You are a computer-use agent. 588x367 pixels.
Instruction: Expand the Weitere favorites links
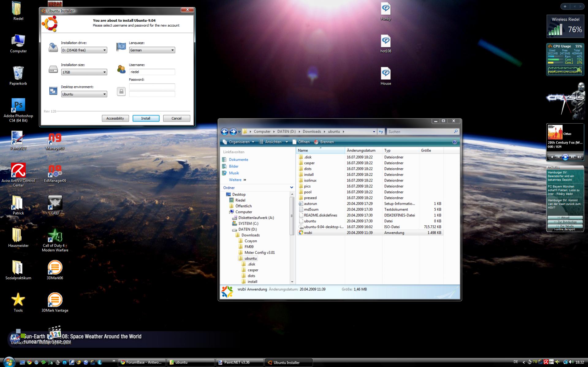point(237,180)
